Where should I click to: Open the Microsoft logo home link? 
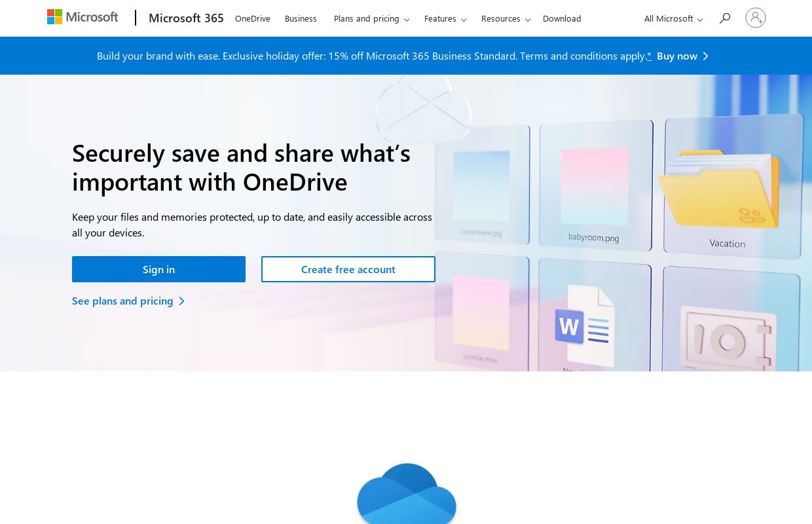[83, 17]
